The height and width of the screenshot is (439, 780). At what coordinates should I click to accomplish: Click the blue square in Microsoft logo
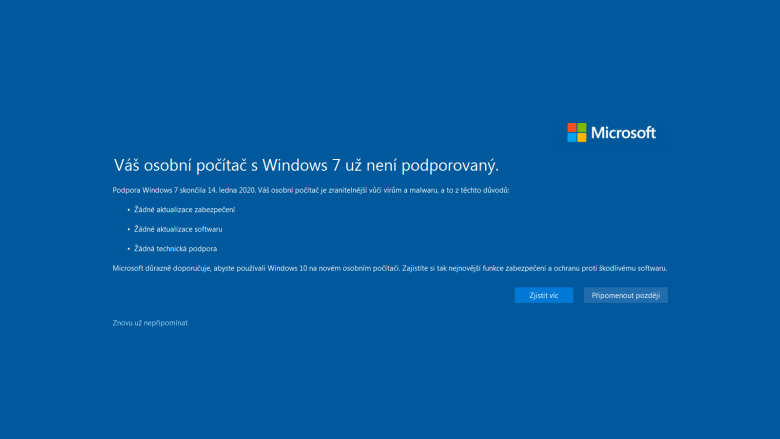(572, 137)
